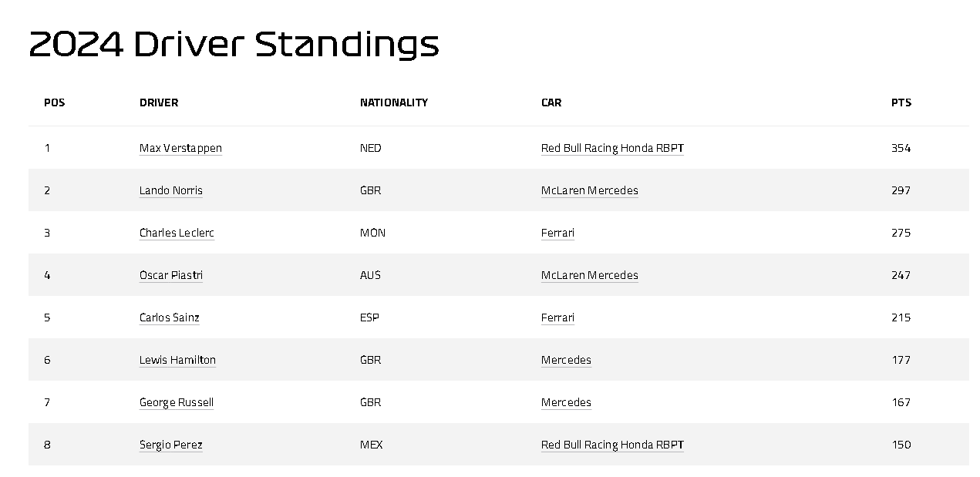Select the PTS column header
Viewport: 980px width, 477px height.
click(901, 102)
